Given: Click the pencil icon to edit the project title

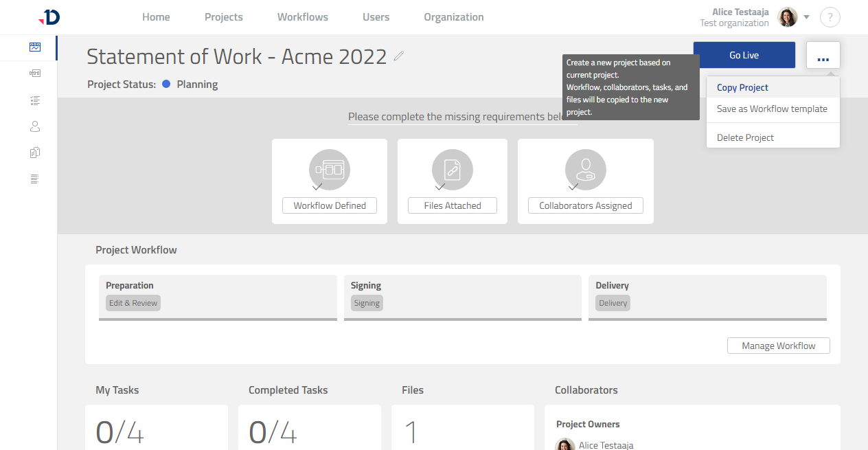Looking at the screenshot, I should coord(399,56).
